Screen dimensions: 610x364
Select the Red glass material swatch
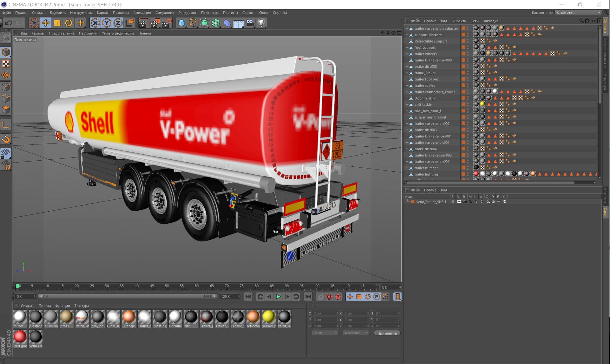point(20,339)
